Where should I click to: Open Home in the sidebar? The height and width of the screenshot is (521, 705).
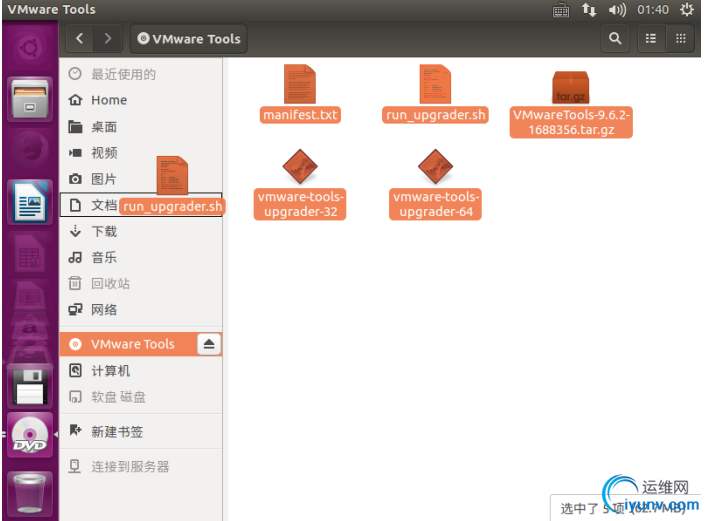tap(141, 100)
